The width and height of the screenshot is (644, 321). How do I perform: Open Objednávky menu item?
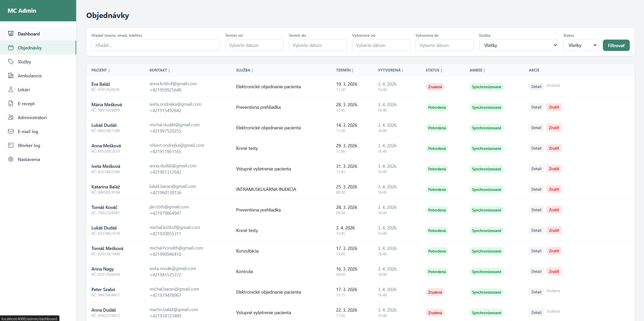point(30,48)
